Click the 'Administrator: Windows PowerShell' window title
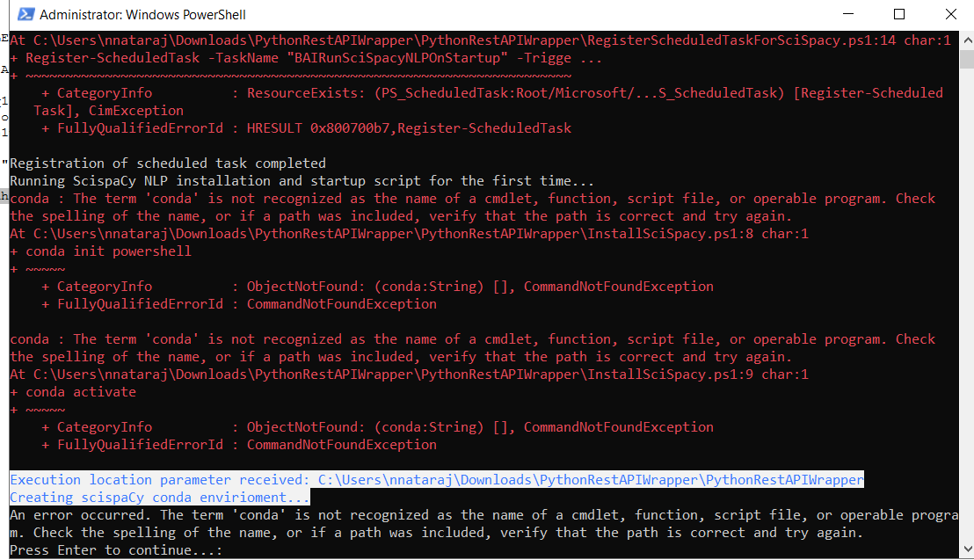Viewport: 974px width, 560px height. pyautogui.click(x=143, y=14)
